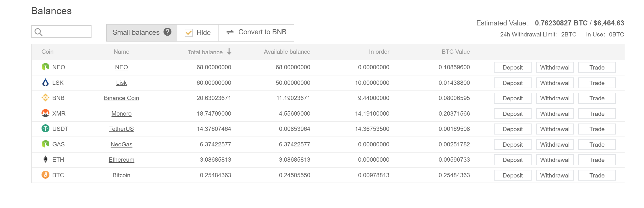This screenshot has height=208, width=644.
Task: Click Trade in the NEO row
Action: tap(597, 68)
